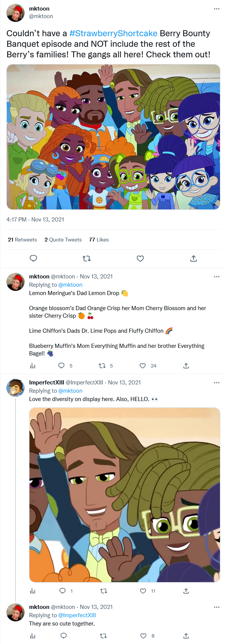This screenshot has height=644, width=226.
Task: View analytics on the Lemon Drop reply
Action: [33, 366]
